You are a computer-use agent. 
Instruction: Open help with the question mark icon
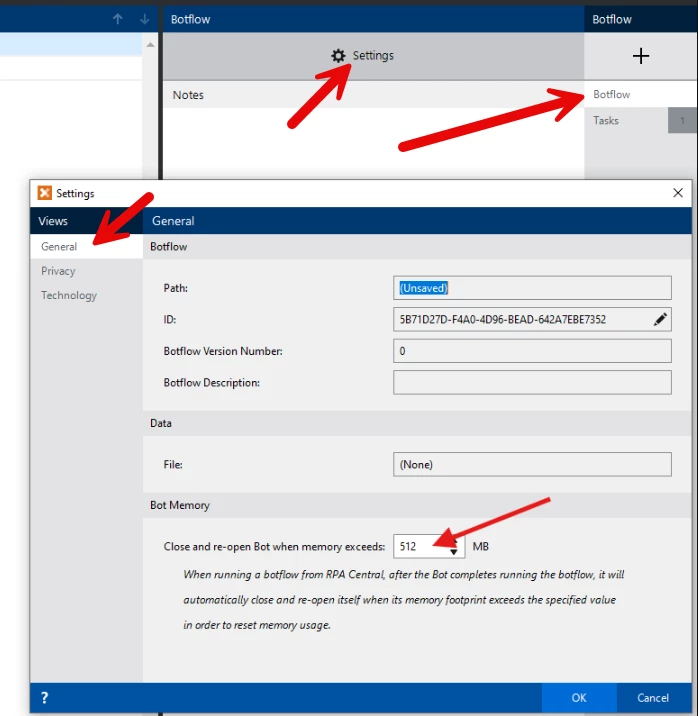pyautogui.click(x=44, y=697)
